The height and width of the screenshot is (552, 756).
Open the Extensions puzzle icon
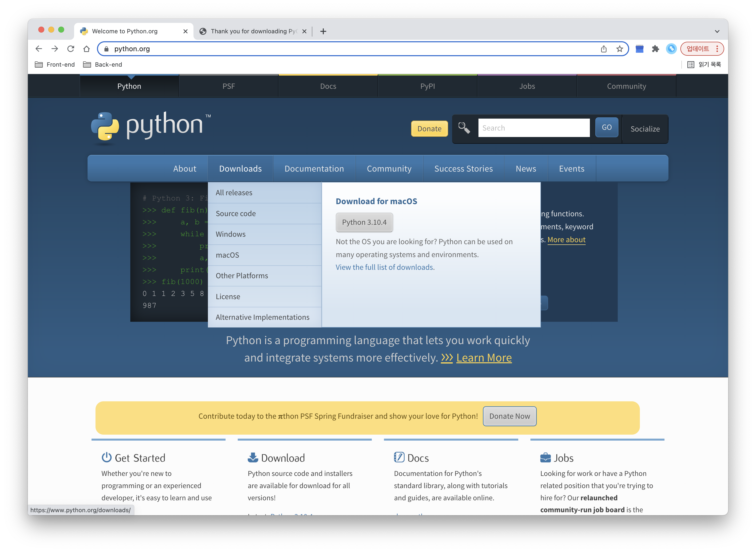point(655,49)
